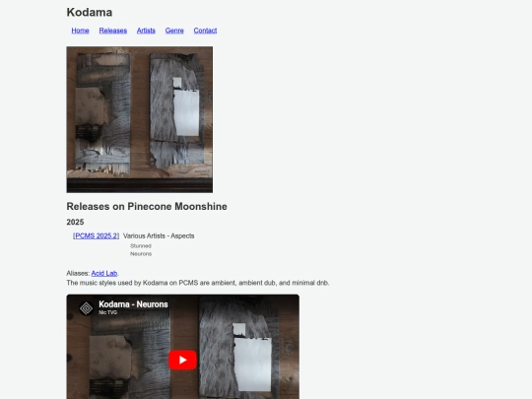
Task: Click the Kodama artist artwork image
Action: tap(140, 120)
